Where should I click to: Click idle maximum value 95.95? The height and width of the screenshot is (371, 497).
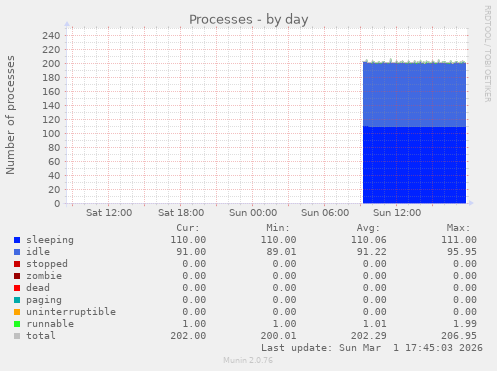pos(462,252)
